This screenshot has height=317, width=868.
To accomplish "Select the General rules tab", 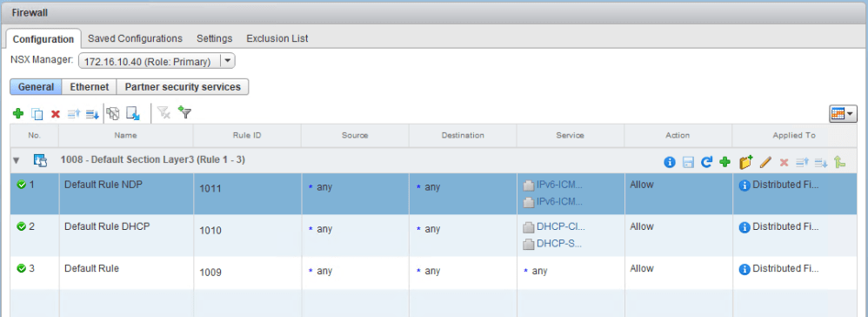I will point(36,87).
